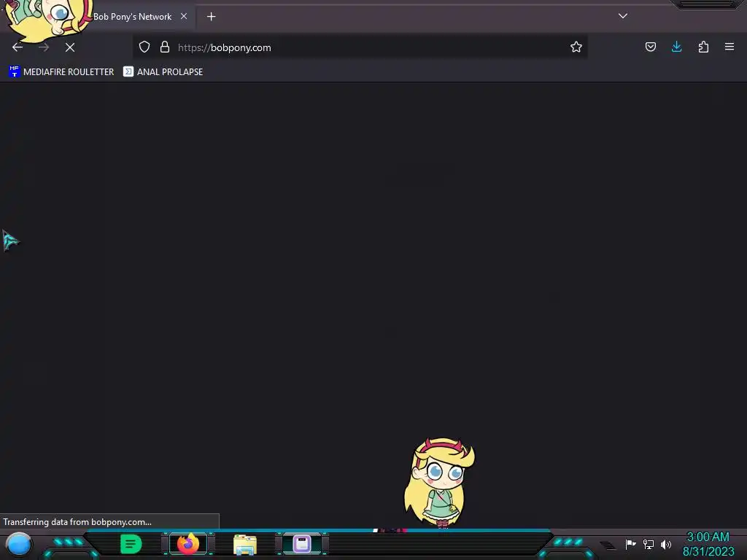Open File Explorer from the taskbar

pyautogui.click(x=245, y=544)
